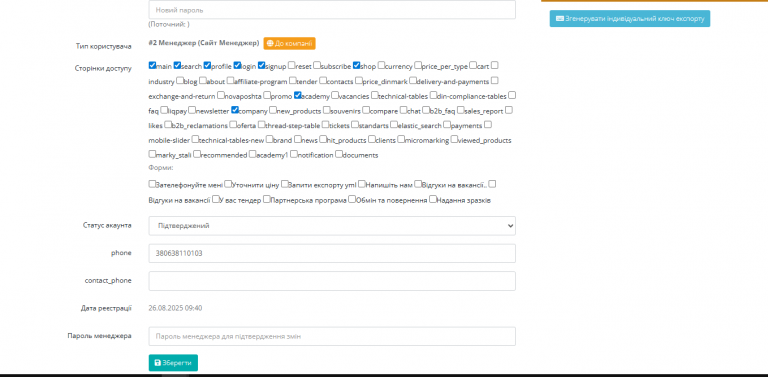This screenshot has height=377, width=768.
Task: Tick the currency checkbox
Action: (382, 65)
